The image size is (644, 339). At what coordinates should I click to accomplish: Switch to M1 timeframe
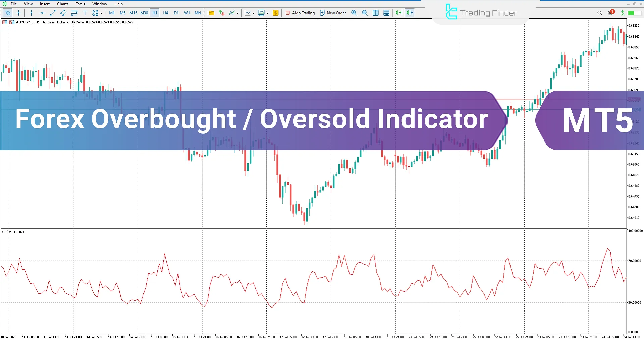112,13
